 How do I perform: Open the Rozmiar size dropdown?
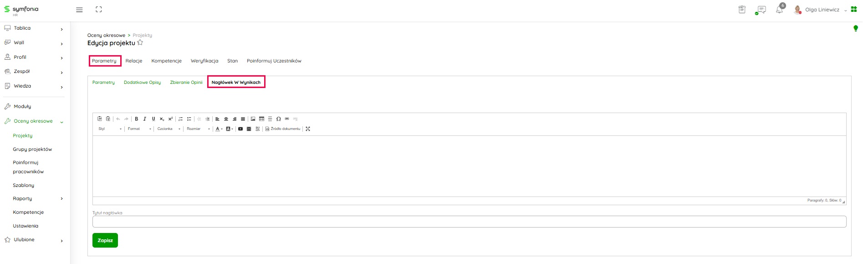click(x=198, y=129)
